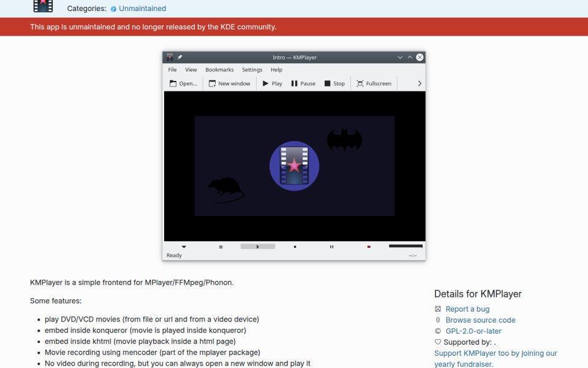Click the New window toolbar button

pyautogui.click(x=229, y=83)
